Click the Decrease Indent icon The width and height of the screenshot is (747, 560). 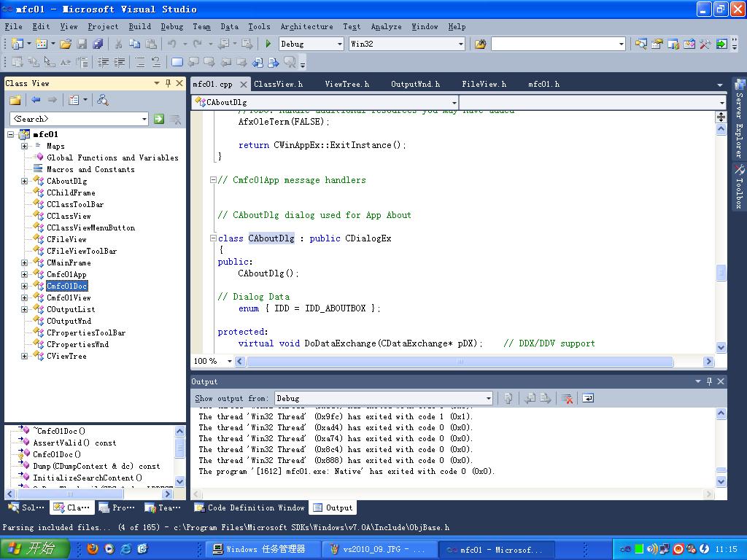tap(103, 62)
